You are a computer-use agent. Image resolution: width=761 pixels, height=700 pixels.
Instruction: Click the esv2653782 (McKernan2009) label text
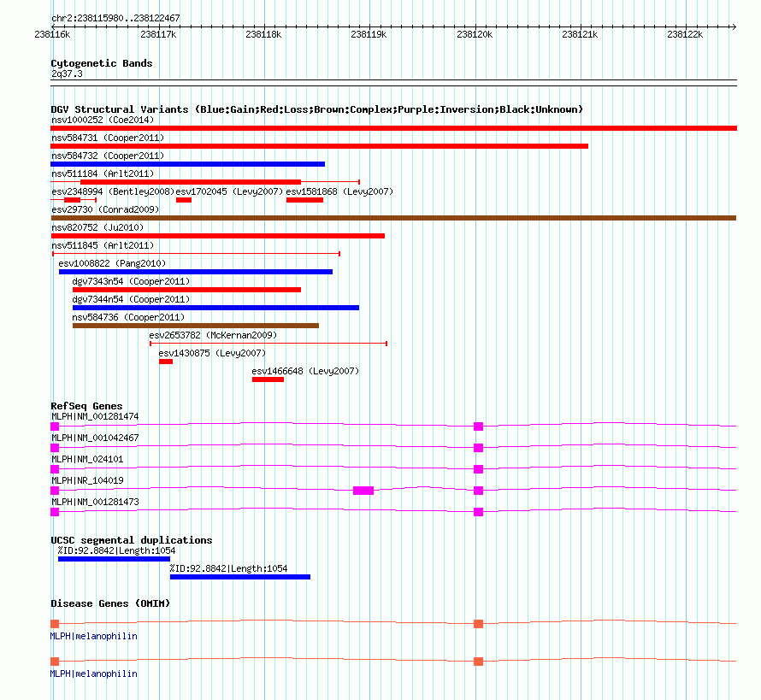click(213, 335)
